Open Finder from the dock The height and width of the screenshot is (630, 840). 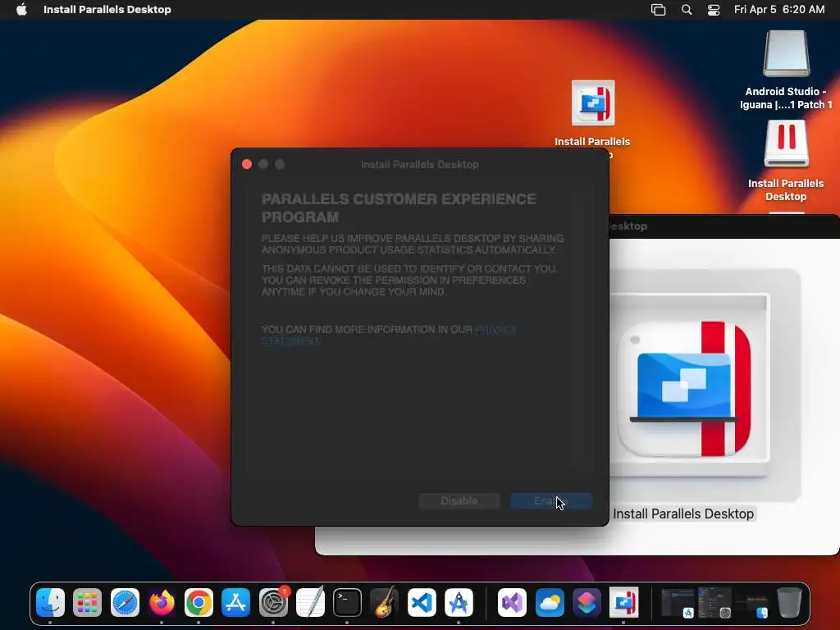(50, 603)
